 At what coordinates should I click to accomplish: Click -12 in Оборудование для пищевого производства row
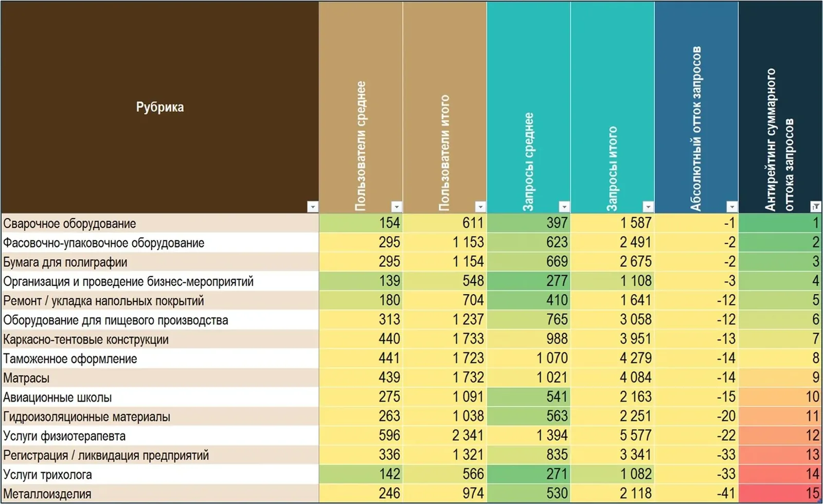coord(696,320)
